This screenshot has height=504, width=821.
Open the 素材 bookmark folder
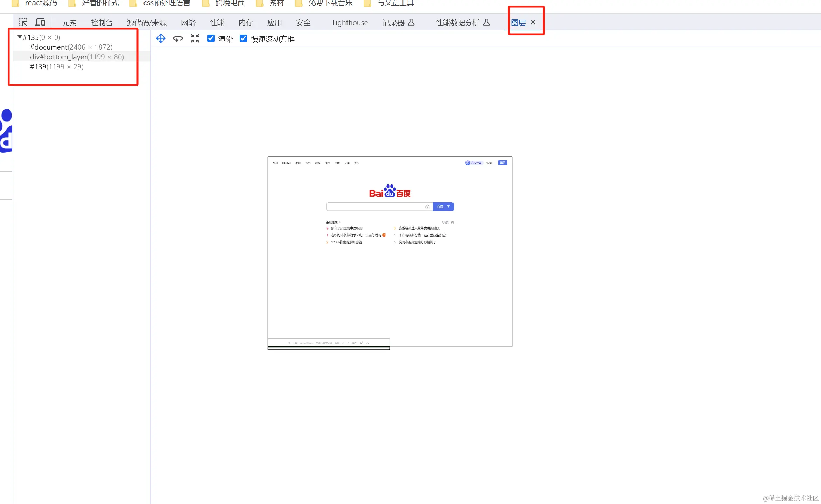click(276, 3)
